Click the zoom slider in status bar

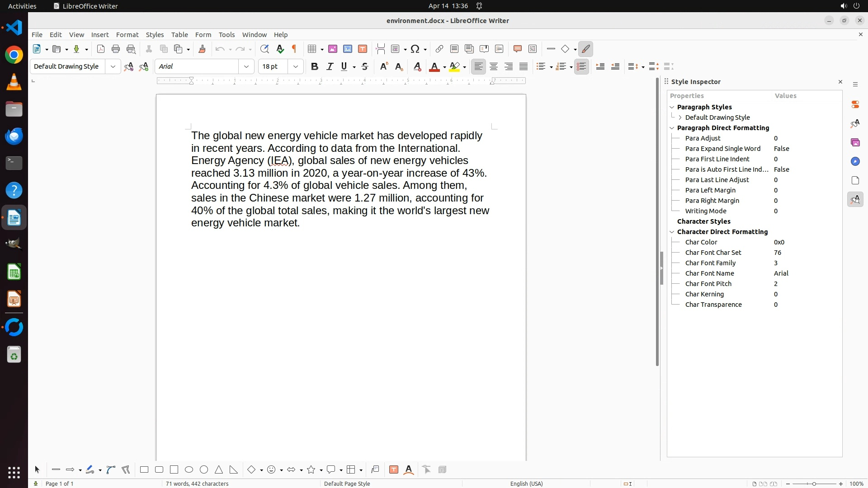pyautogui.click(x=814, y=483)
